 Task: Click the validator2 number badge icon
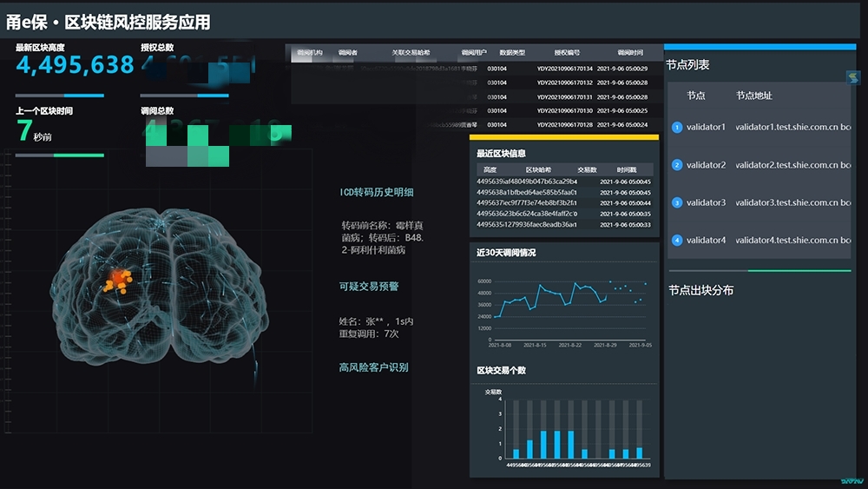(x=677, y=165)
